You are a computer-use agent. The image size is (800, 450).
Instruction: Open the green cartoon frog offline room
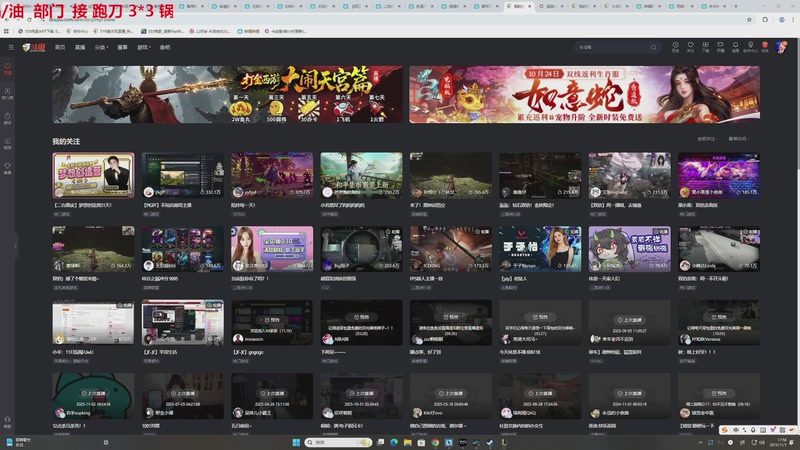coord(93,396)
